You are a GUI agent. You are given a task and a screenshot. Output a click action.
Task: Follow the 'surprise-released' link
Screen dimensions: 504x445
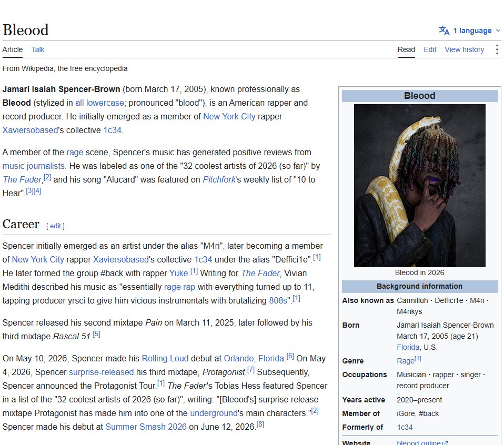101,372
